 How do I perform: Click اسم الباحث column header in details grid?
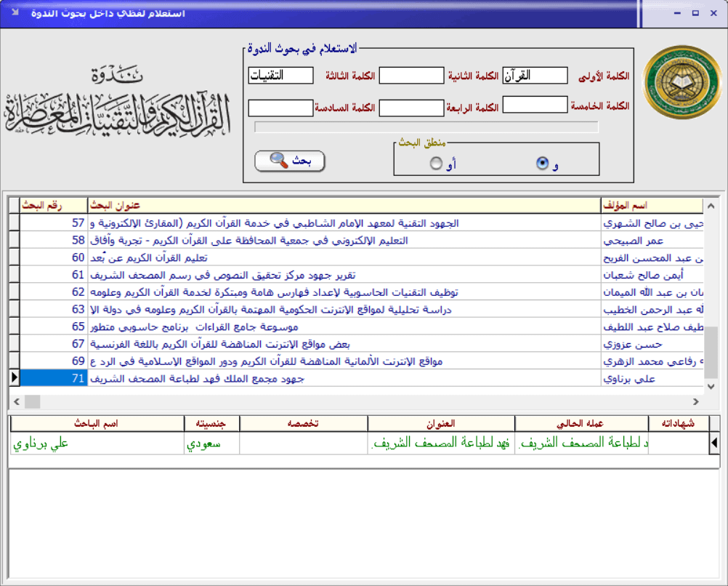coord(97,423)
